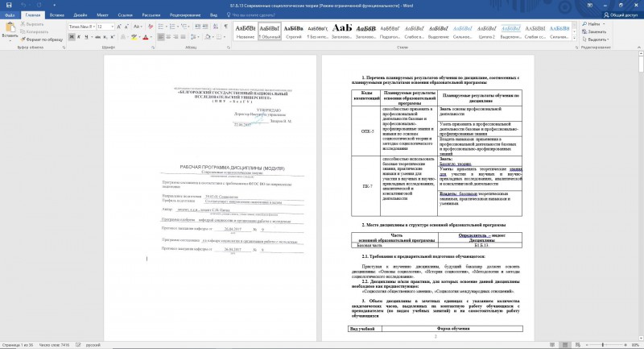644x349 pixels.
Task: Click the red font color button
Action: coord(146,37)
